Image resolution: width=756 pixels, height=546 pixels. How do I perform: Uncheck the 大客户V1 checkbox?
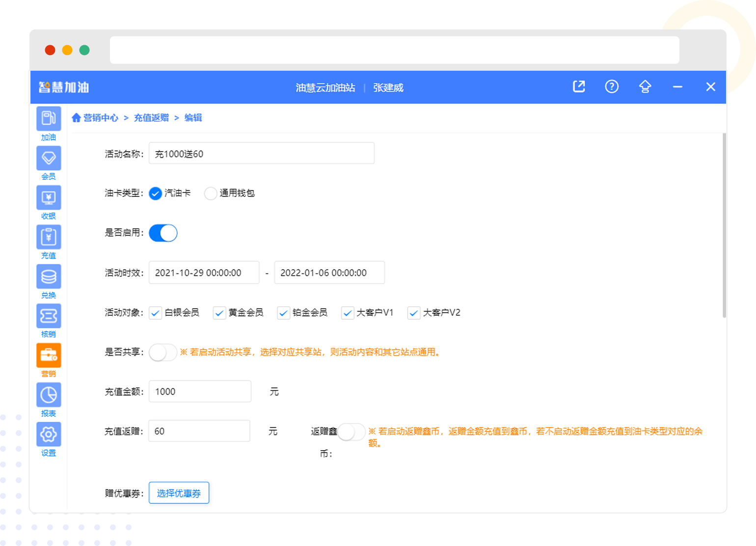click(x=348, y=313)
